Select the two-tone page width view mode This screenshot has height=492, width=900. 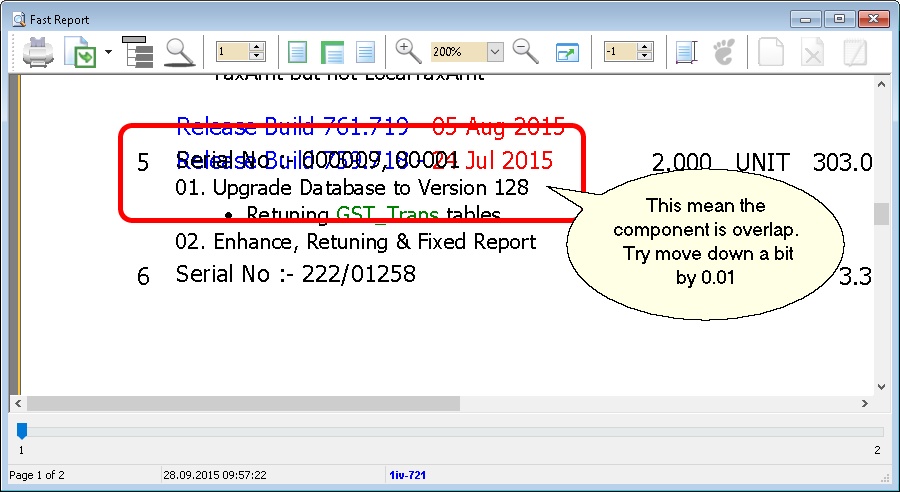[x=331, y=51]
